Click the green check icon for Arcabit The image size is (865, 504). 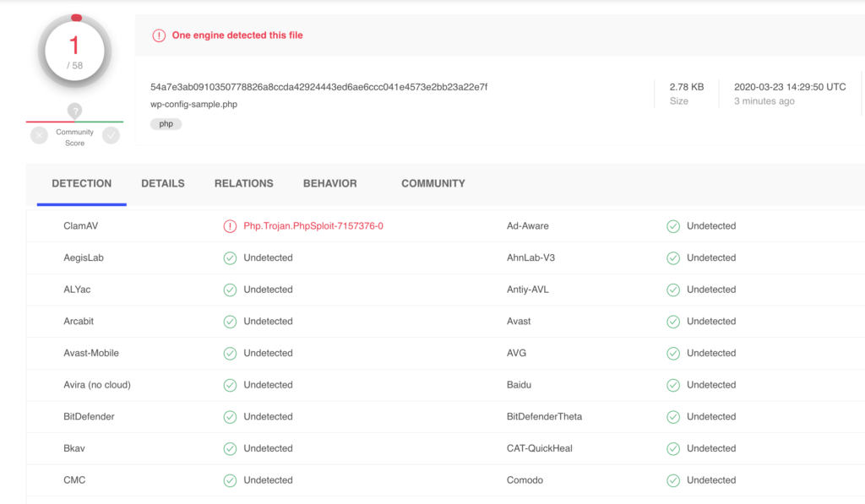(x=230, y=322)
